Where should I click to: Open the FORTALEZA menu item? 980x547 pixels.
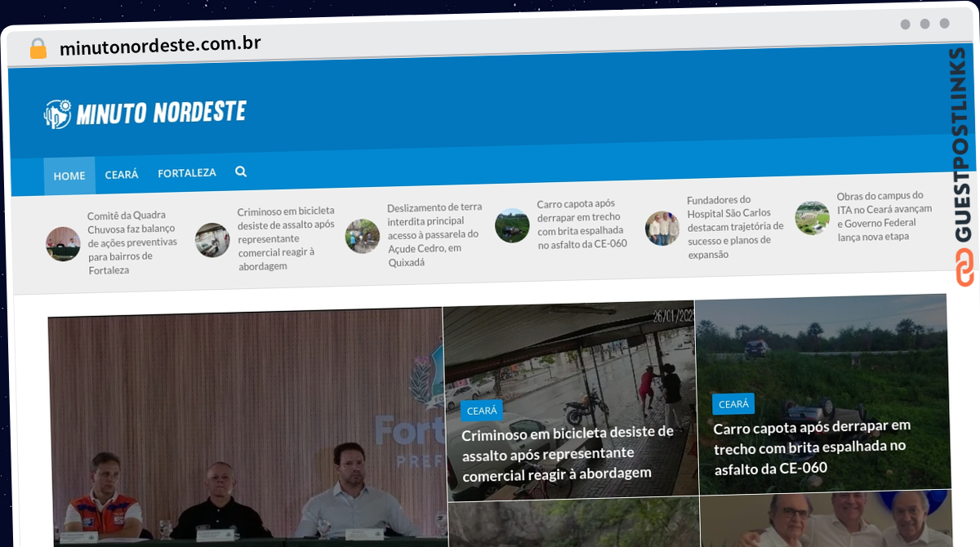click(187, 173)
